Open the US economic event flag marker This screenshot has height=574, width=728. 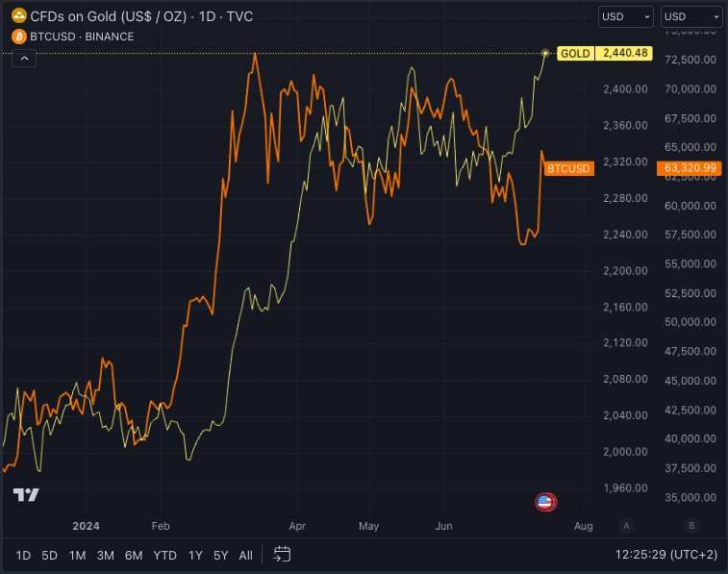tap(545, 502)
